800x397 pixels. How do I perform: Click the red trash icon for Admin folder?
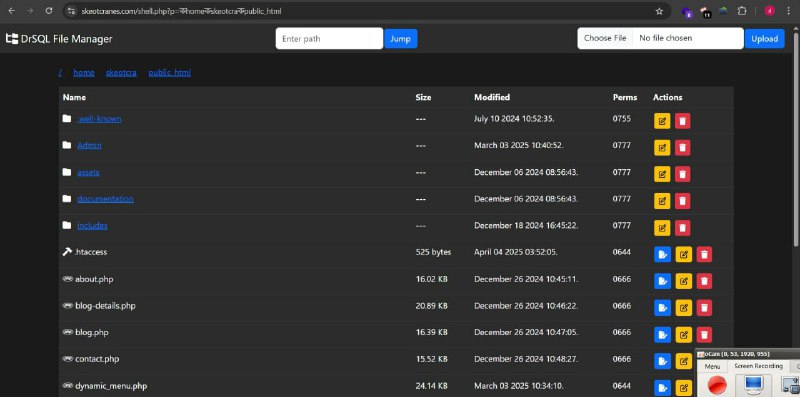[683, 148]
